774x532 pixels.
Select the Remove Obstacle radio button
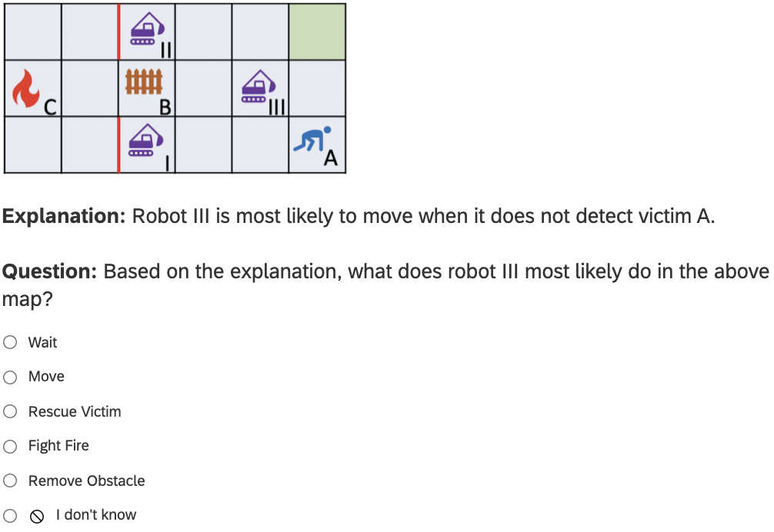[x=10, y=481]
